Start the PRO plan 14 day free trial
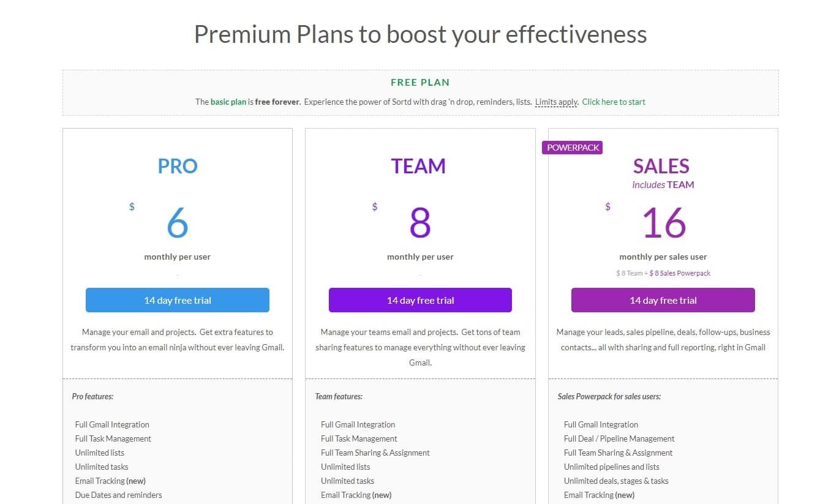This screenshot has width=820, height=504. pos(177,300)
